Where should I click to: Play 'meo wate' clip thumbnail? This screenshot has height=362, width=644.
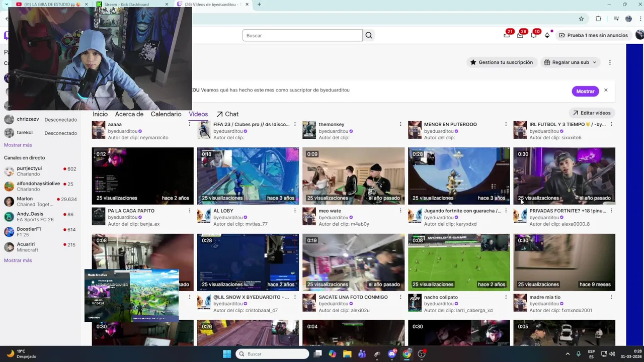coord(353,176)
